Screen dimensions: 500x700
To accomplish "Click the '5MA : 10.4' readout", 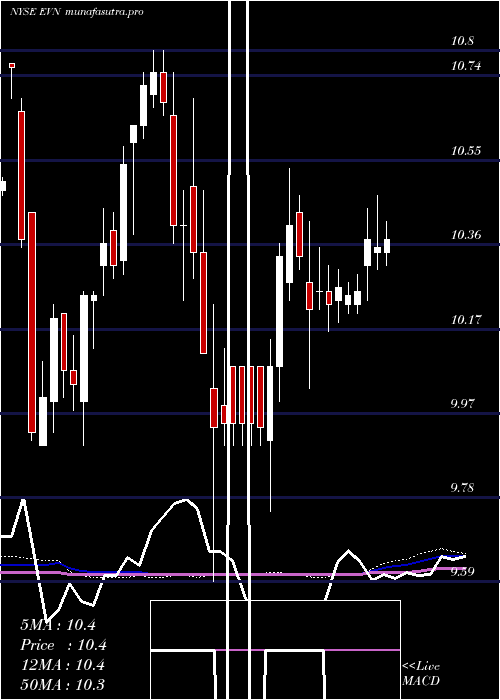I will 58,625.
